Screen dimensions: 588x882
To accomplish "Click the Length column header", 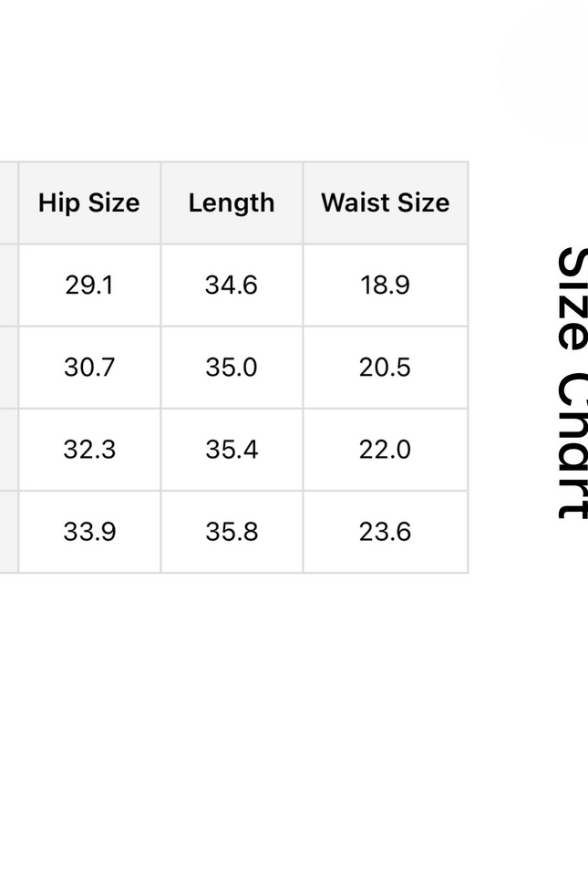I will pyautogui.click(x=232, y=202).
